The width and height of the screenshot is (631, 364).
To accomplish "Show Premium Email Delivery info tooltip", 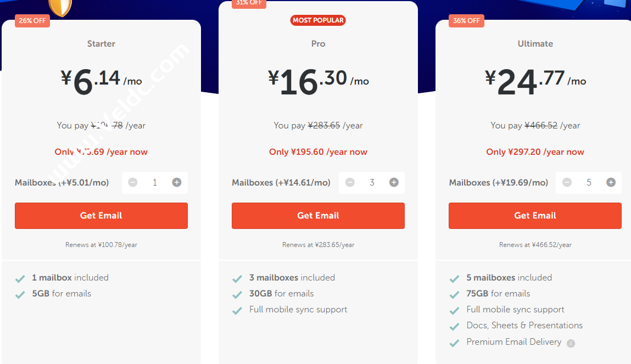I will (x=571, y=343).
